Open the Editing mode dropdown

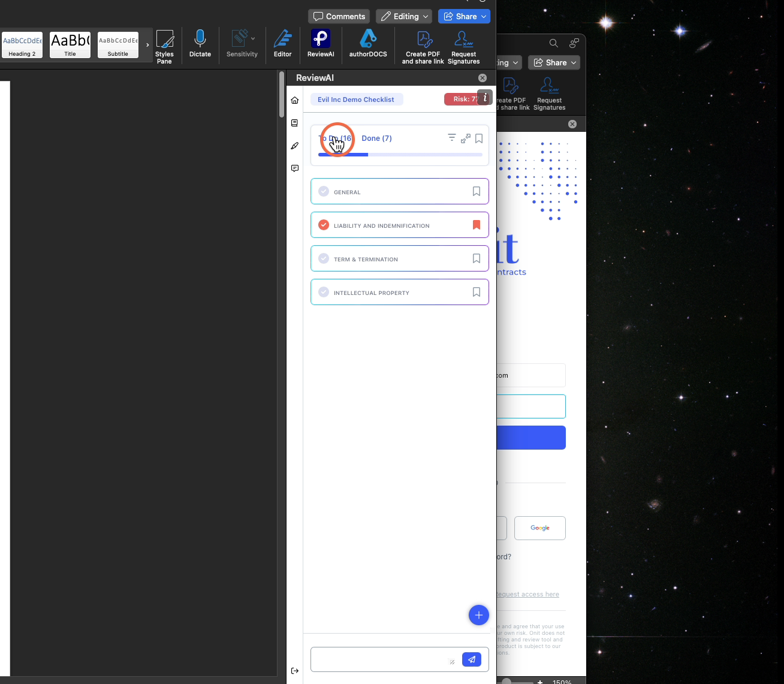pos(404,16)
